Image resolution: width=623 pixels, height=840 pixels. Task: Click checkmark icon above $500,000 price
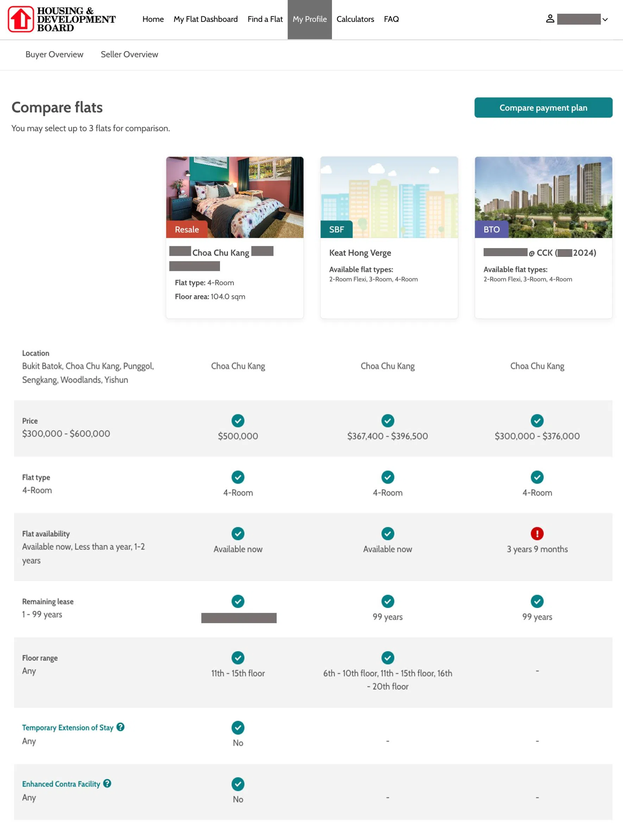[238, 421]
